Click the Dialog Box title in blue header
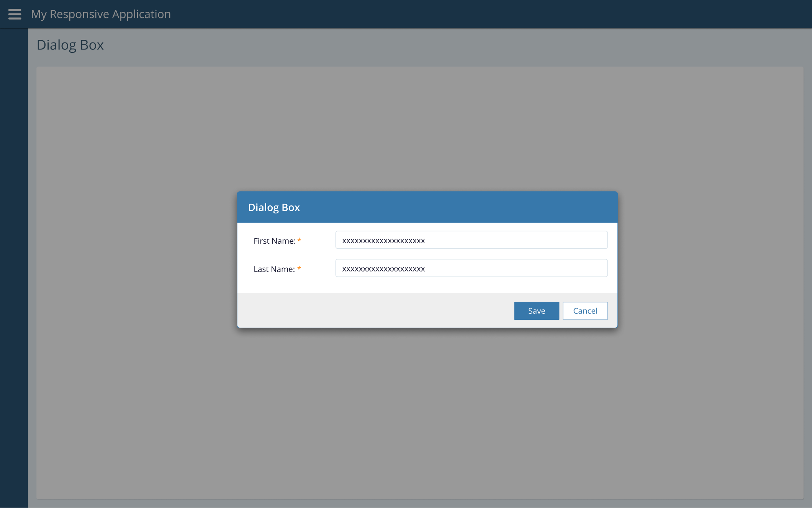The width and height of the screenshot is (812, 508). [x=274, y=207]
